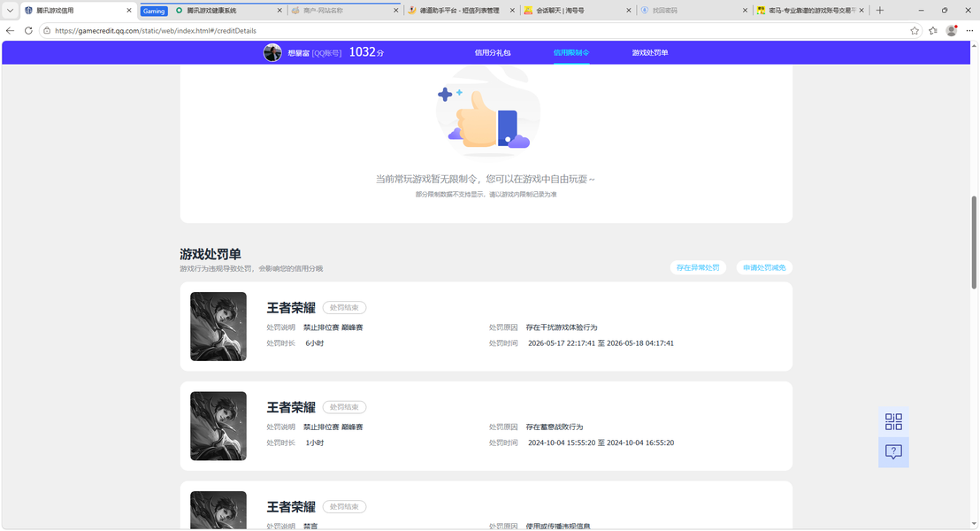
Task: Select the penalty duration 6小时
Action: (x=314, y=343)
